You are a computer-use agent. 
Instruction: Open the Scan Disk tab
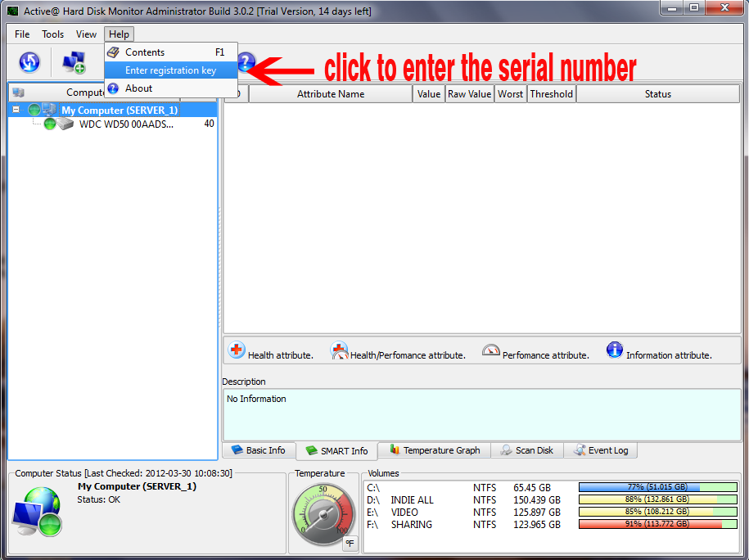click(527, 450)
